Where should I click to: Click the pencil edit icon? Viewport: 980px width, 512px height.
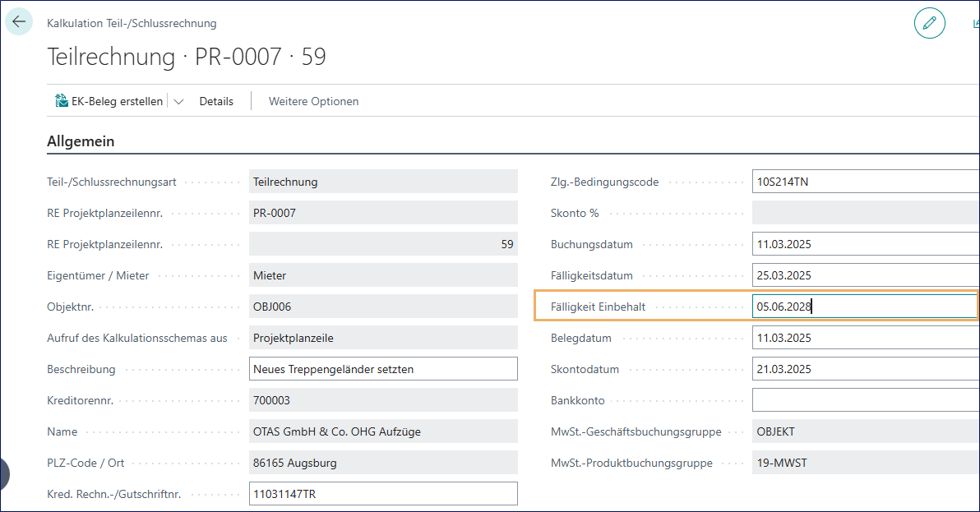[x=930, y=23]
